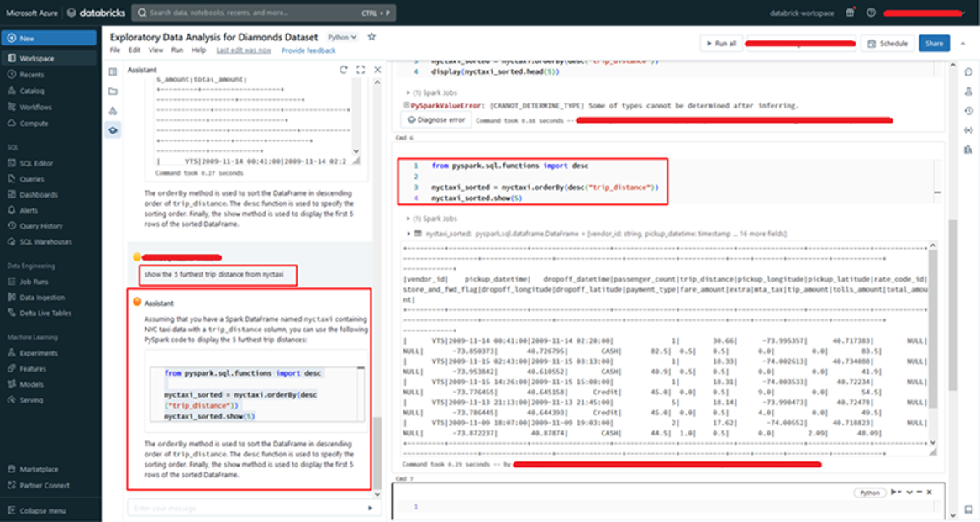Screen dimensions: 980x522
Task: Toggle the table of contents panel icon
Action: pos(113,71)
